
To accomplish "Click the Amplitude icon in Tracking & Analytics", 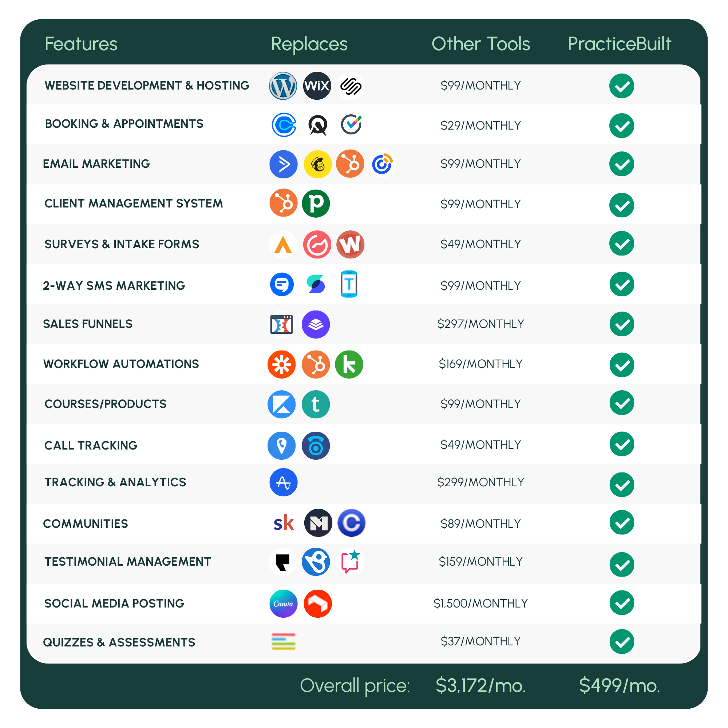I will pos(283,482).
